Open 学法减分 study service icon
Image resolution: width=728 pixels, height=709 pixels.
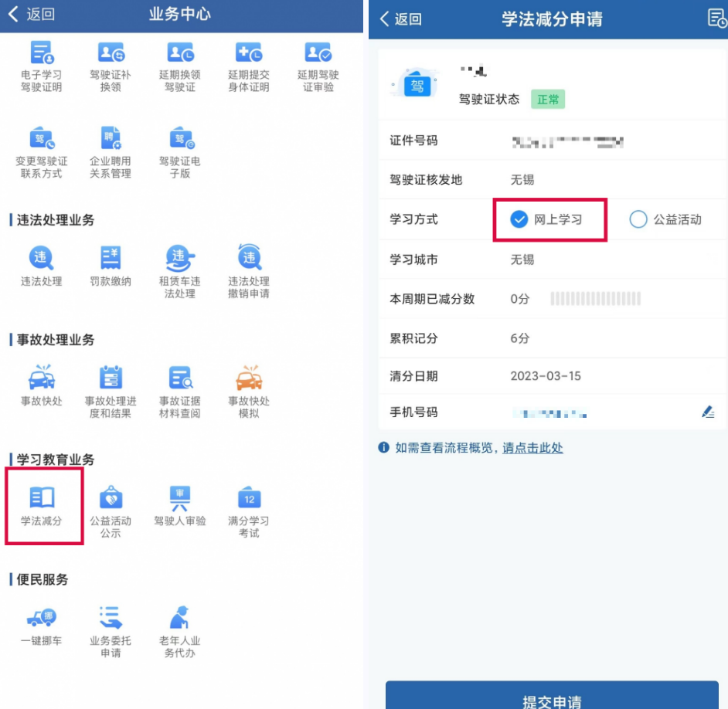(42, 505)
